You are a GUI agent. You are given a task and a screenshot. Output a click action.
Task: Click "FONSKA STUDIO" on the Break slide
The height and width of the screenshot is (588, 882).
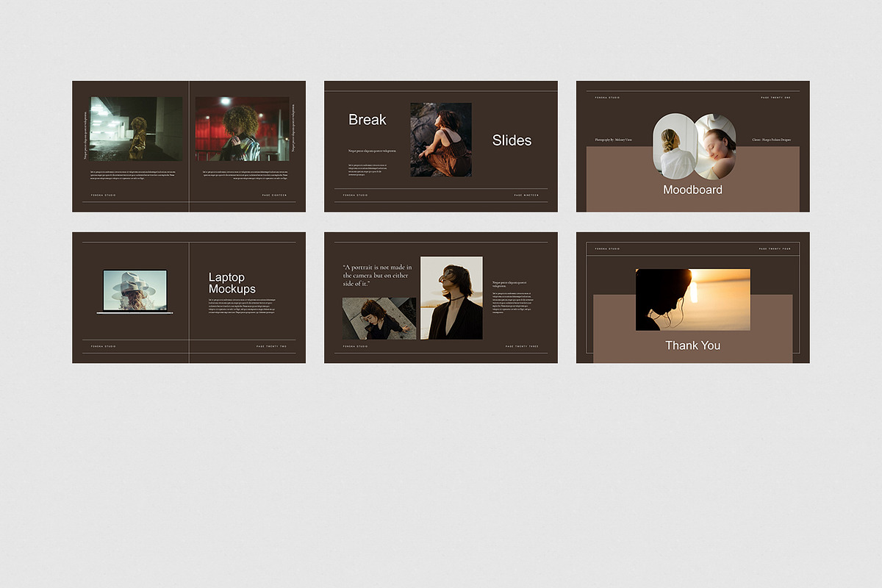(355, 195)
